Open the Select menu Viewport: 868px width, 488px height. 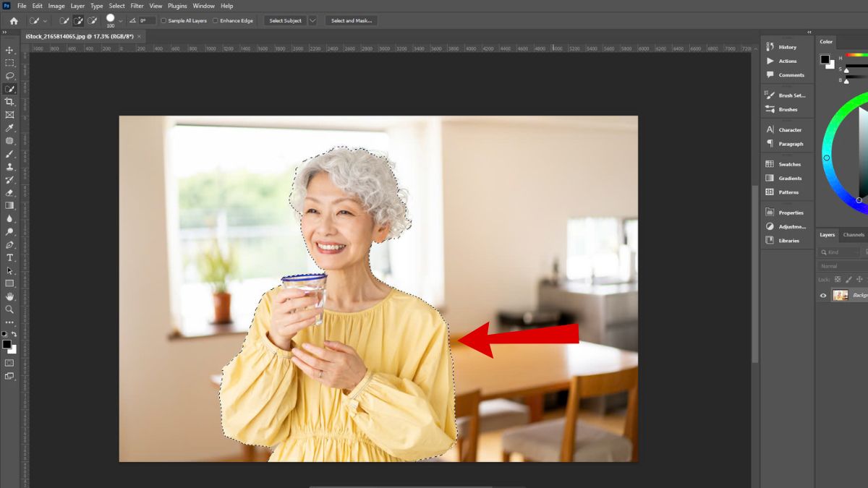tap(117, 6)
